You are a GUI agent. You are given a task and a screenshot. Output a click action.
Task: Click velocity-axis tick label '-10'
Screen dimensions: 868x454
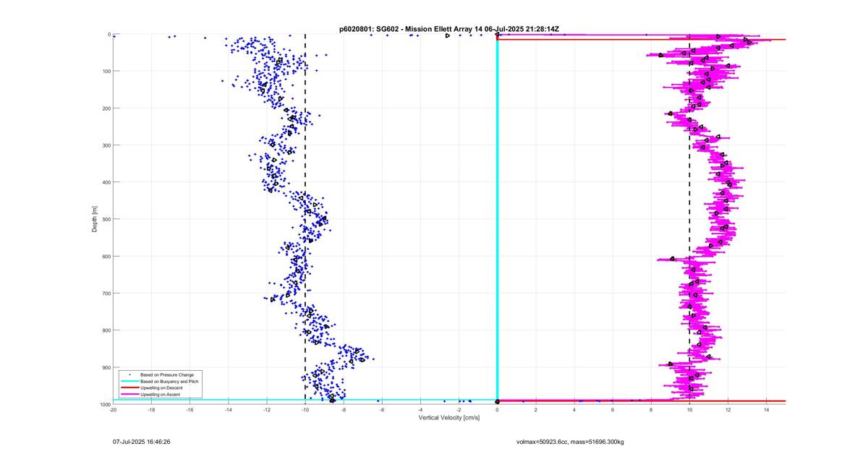[x=305, y=410]
